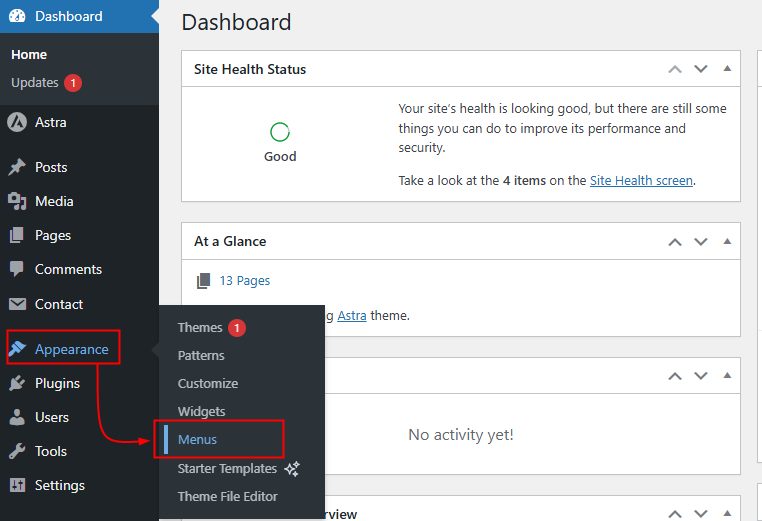Select Starter Templates in the submenu

point(227,469)
